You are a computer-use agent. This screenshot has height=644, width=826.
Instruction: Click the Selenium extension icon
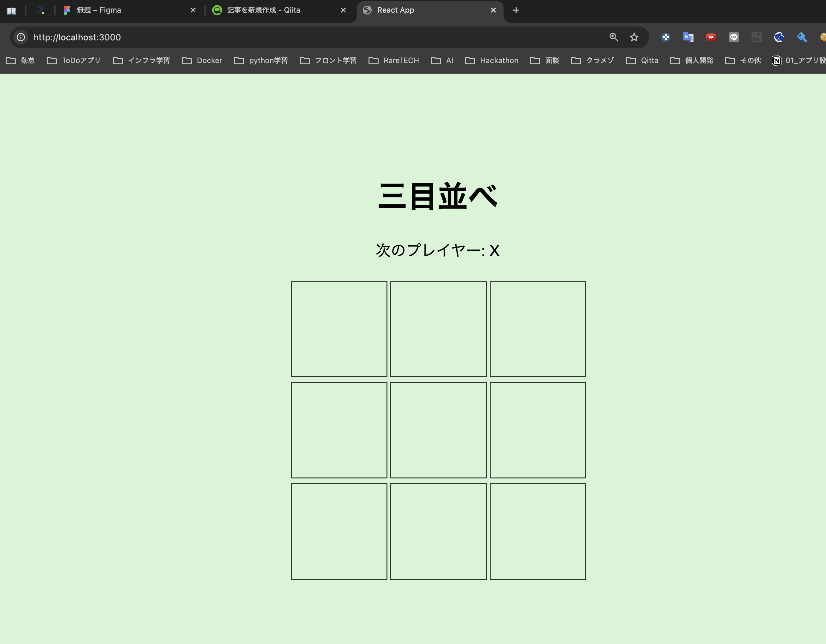(x=756, y=37)
